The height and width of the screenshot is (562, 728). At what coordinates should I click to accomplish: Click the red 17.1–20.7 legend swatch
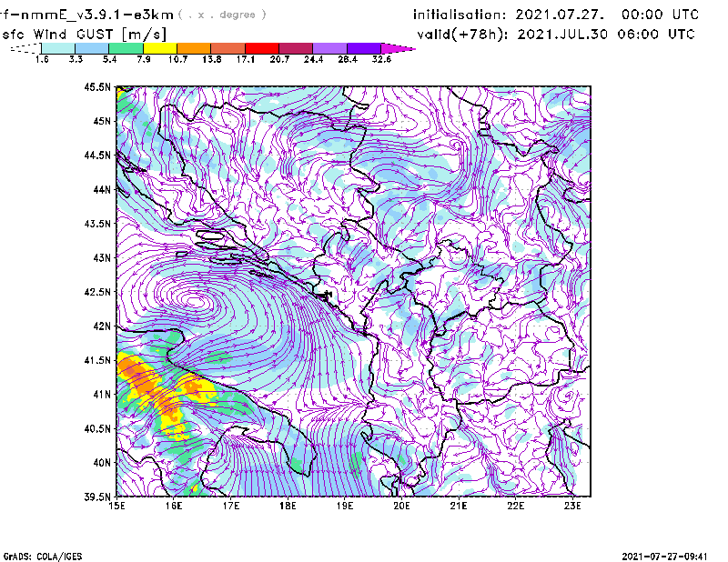tap(262, 48)
